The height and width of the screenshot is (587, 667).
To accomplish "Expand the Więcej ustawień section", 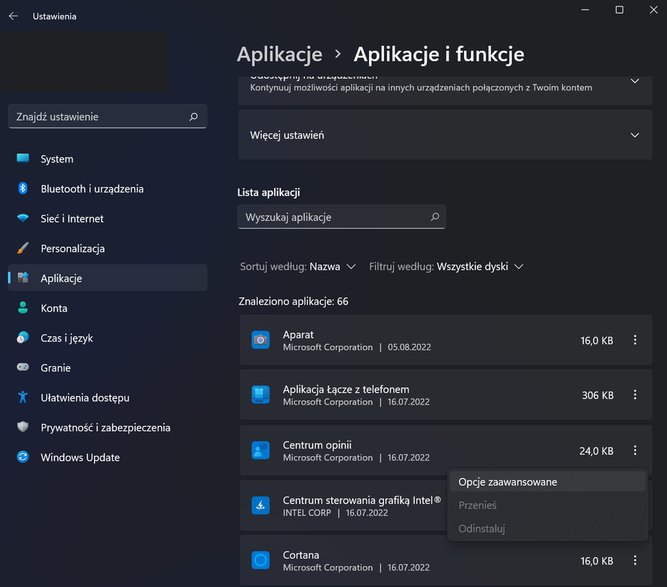I will [445, 135].
